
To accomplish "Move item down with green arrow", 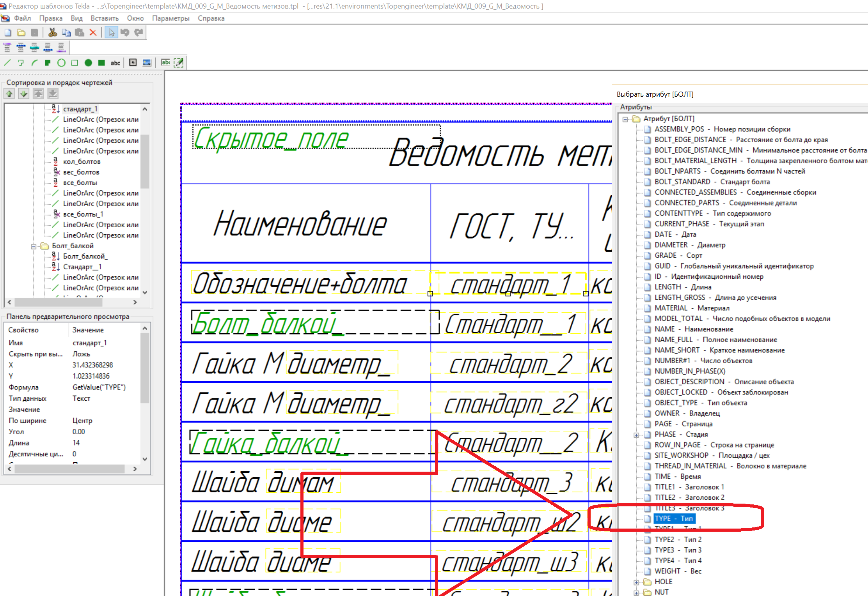I will 24,94.
